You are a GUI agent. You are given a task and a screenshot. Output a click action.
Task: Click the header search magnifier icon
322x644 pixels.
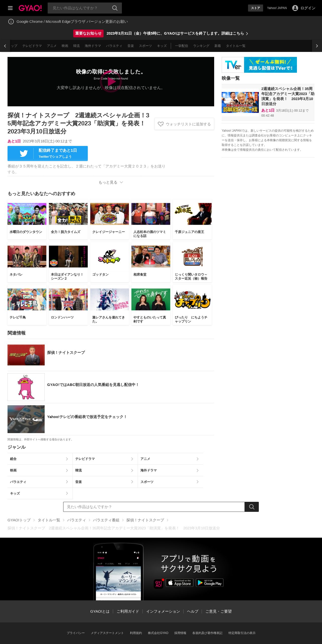coord(115,8)
